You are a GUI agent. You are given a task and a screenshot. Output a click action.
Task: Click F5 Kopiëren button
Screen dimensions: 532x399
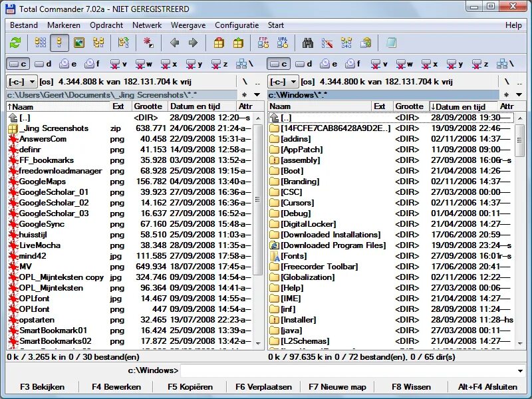pyautogui.click(x=190, y=387)
